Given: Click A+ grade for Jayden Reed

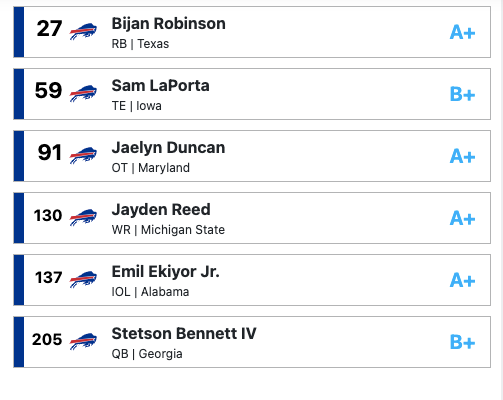Looking at the screenshot, I should 462,218.
